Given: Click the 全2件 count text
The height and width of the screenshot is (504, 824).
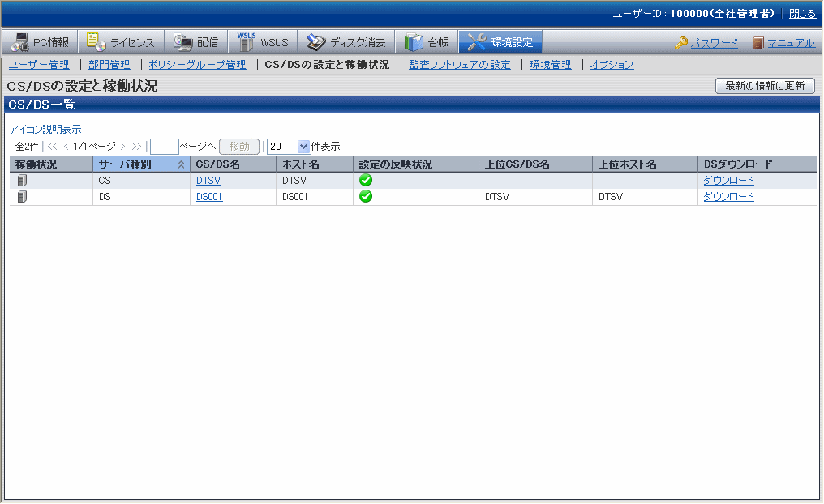Looking at the screenshot, I should (x=27, y=147).
